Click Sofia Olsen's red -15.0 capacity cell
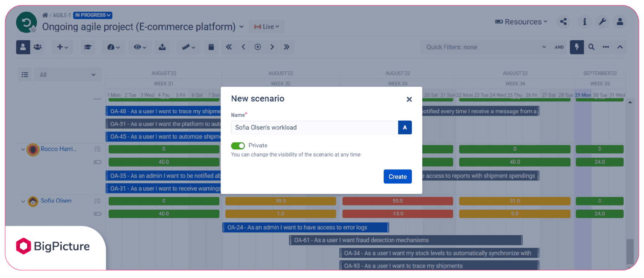The image size is (644, 278). point(397,214)
